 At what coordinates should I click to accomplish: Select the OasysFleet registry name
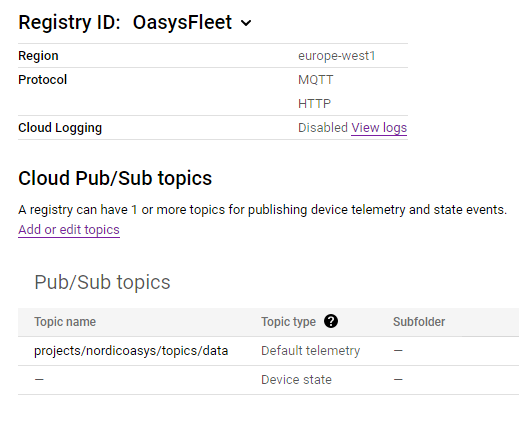tap(182, 22)
